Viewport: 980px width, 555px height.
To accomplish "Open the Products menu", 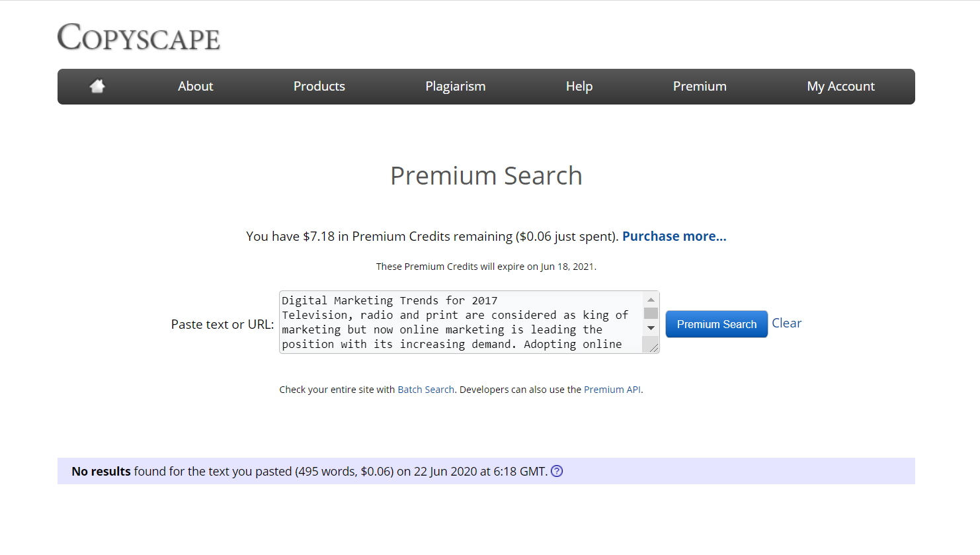I will coord(319,86).
